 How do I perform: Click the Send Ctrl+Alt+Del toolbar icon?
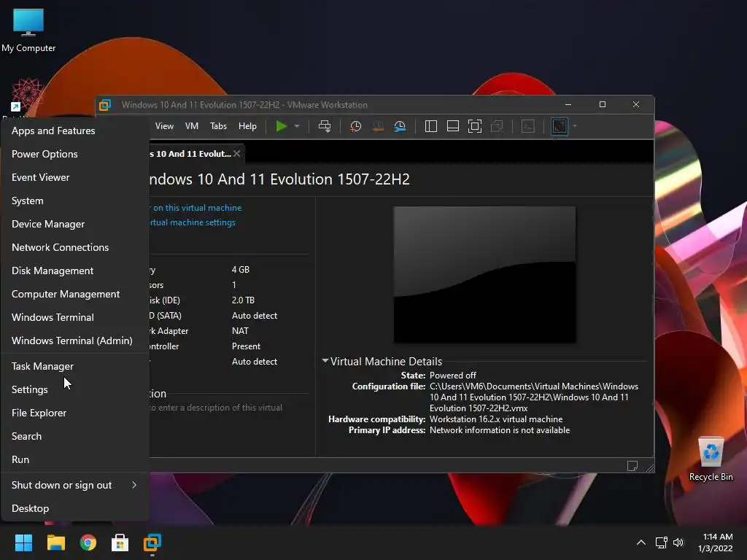(x=325, y=126)
